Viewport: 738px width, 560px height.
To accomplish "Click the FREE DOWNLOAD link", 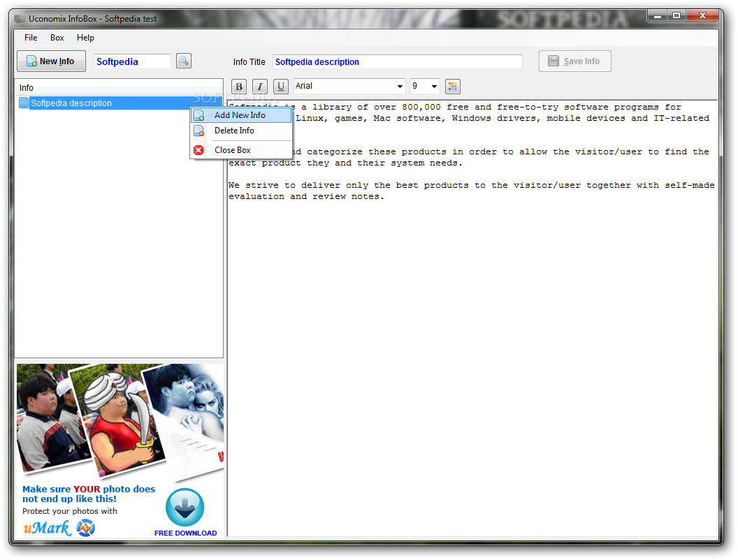I will 185,533.
